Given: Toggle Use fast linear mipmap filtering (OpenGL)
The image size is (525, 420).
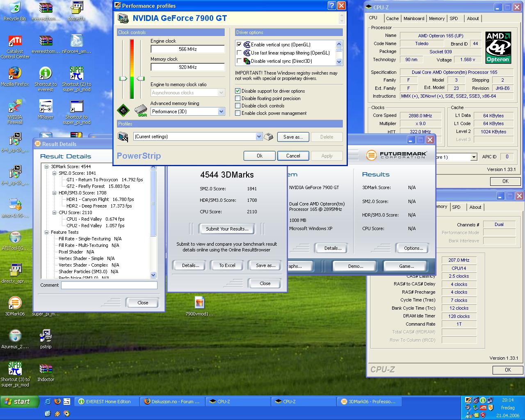Looking at the screenshot, I should pos(239,52).
